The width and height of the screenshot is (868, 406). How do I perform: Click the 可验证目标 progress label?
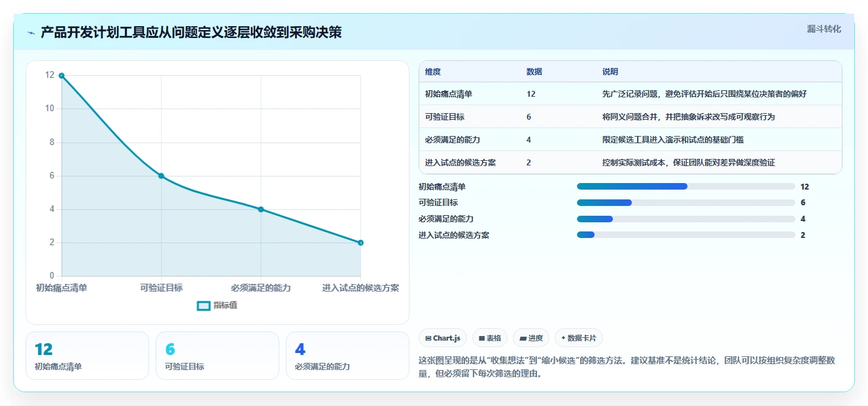438,203
